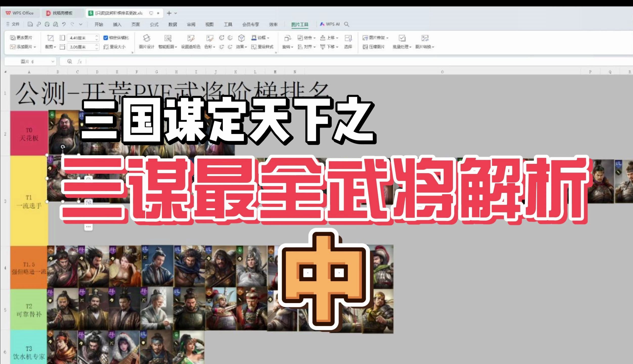
Task: Select the yellow T1 一流选手 cell
Action: tap(29, 201)
